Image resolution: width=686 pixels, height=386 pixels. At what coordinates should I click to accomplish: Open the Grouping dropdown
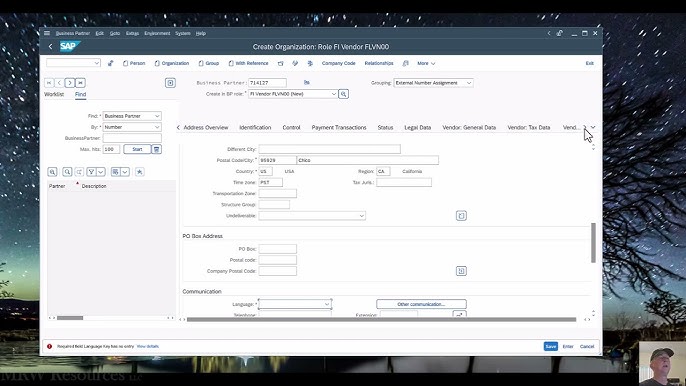(x=433, y=83)
